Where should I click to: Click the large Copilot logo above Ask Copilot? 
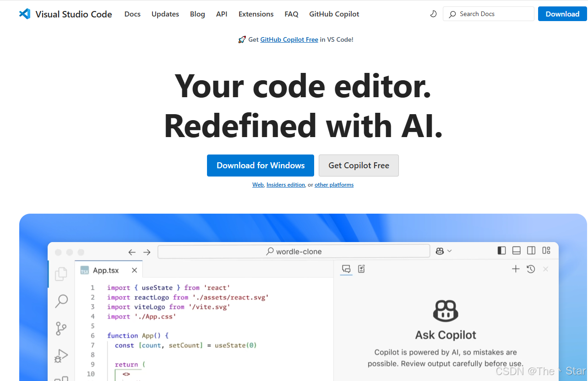pyautogui.click(x=446, y=310)
